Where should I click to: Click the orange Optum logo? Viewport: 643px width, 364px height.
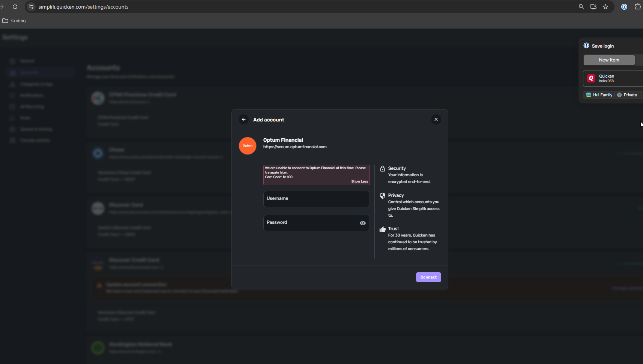coord(248,145)
